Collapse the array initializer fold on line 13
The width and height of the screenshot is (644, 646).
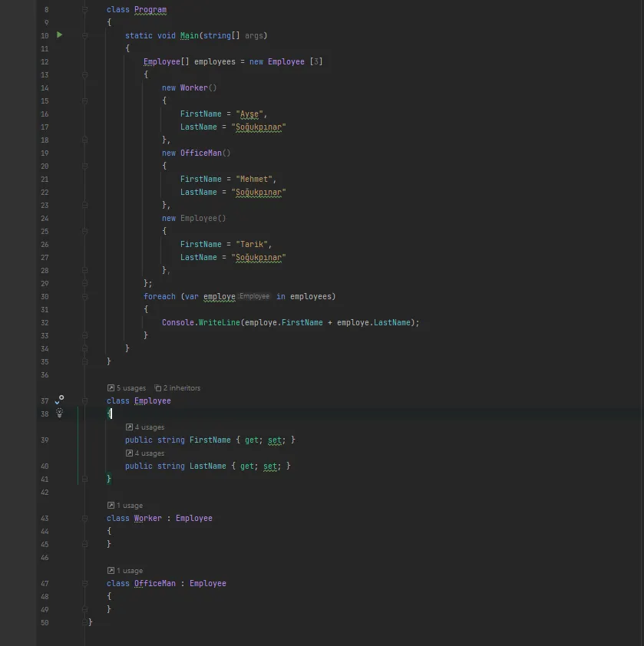point(84,74)
